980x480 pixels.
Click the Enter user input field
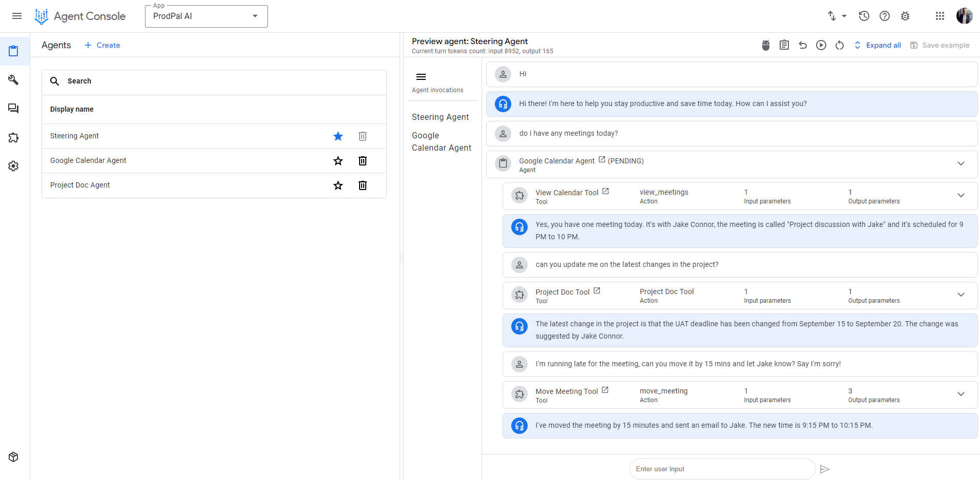(722, 469)
